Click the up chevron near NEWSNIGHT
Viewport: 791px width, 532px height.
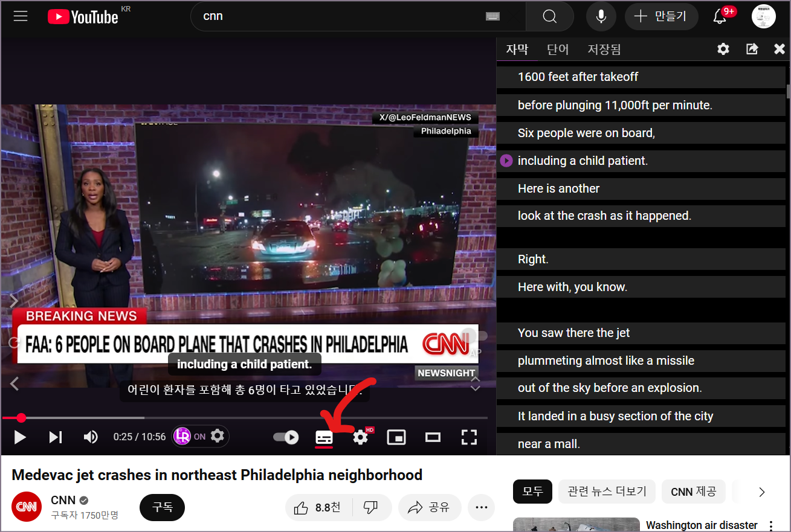point(476,378)
